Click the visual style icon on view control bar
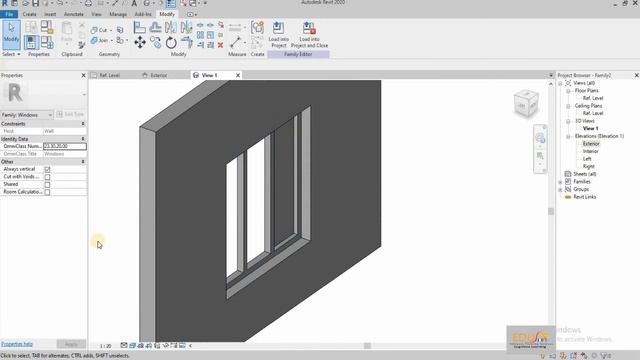 (133, 345)
